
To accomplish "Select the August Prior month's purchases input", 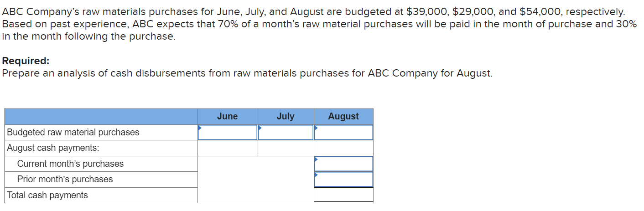I will 343,179.
